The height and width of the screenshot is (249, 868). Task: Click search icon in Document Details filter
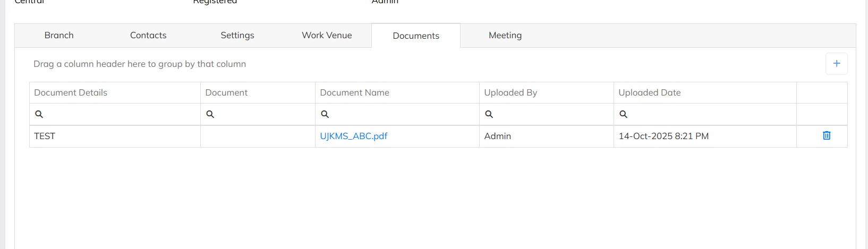(39, 114)
